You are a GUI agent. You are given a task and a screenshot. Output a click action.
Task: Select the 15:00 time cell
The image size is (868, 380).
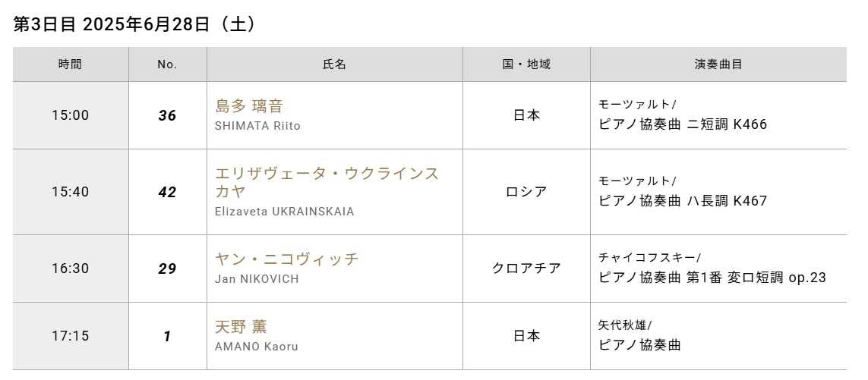tap(70, 115)
